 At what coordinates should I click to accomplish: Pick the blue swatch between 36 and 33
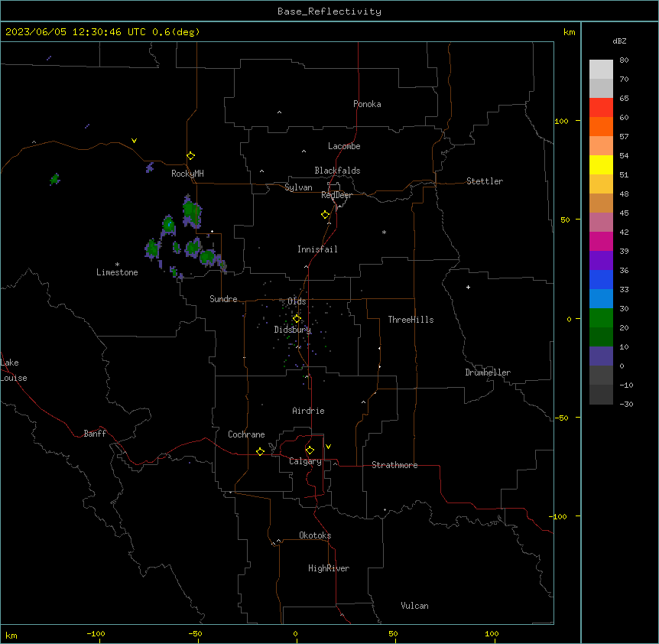click(601, 279)
